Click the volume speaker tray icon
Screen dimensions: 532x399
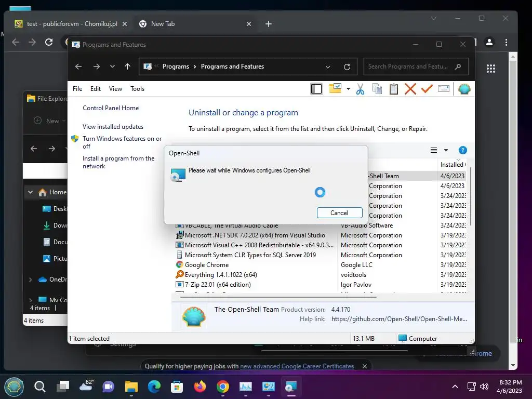484,387
